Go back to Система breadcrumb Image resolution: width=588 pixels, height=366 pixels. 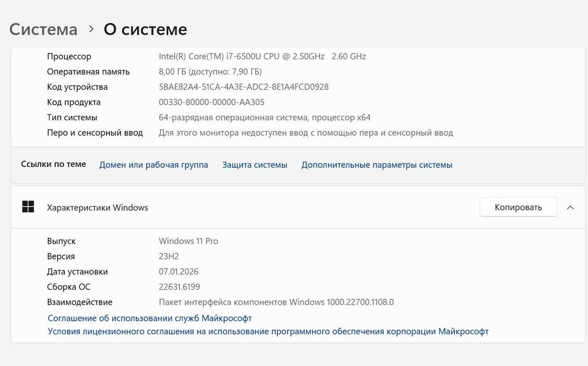44,29
